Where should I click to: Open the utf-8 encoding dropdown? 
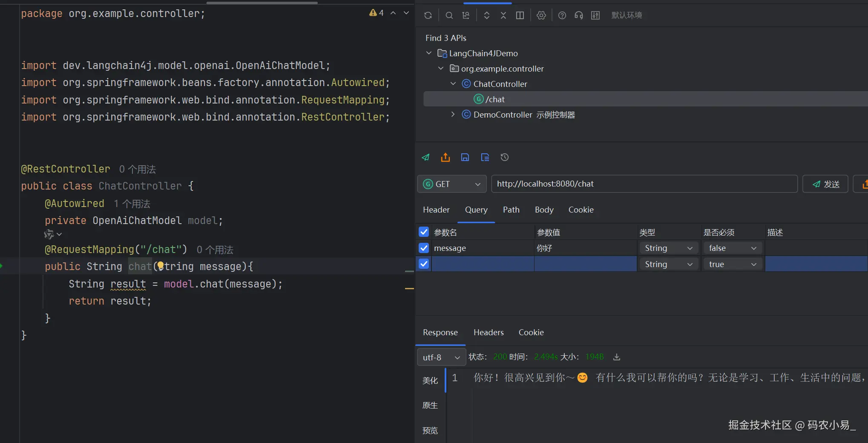click(x=441, y=357)
